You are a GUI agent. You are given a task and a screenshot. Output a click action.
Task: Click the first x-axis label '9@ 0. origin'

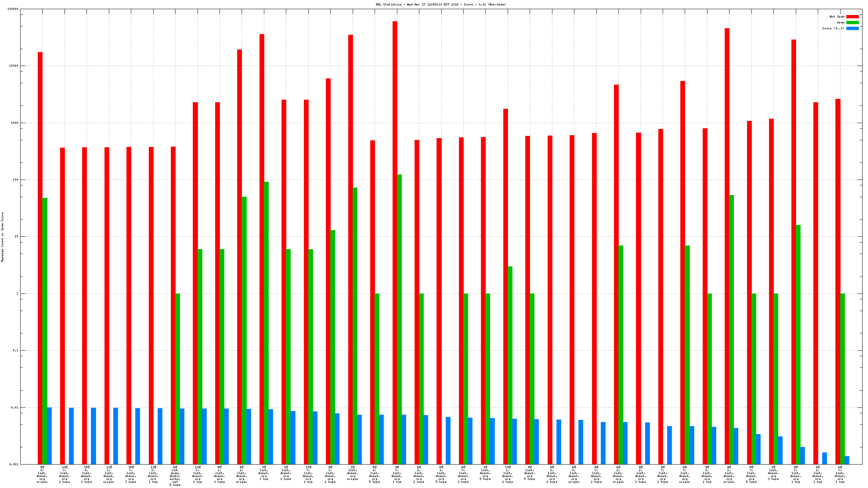click(42, 474)
